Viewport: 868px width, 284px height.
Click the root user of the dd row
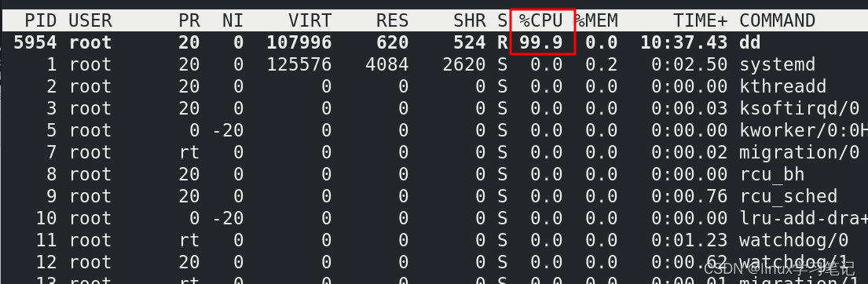click(90, 42)
